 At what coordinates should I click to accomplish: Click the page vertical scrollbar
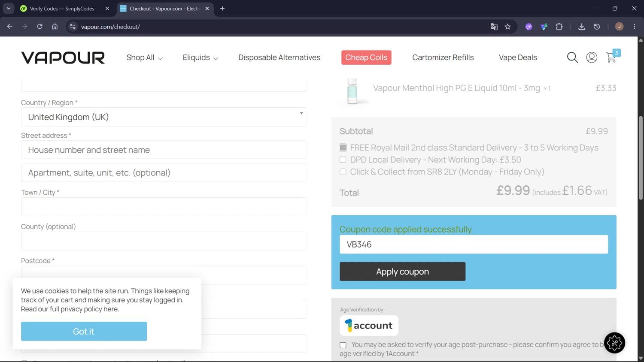click(641, 157)
